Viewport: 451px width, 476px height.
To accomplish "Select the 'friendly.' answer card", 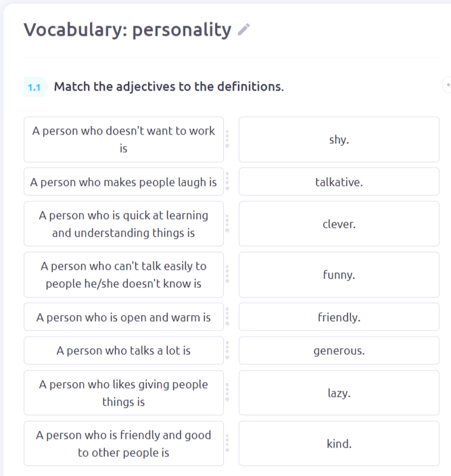I will tap(339, 316).
